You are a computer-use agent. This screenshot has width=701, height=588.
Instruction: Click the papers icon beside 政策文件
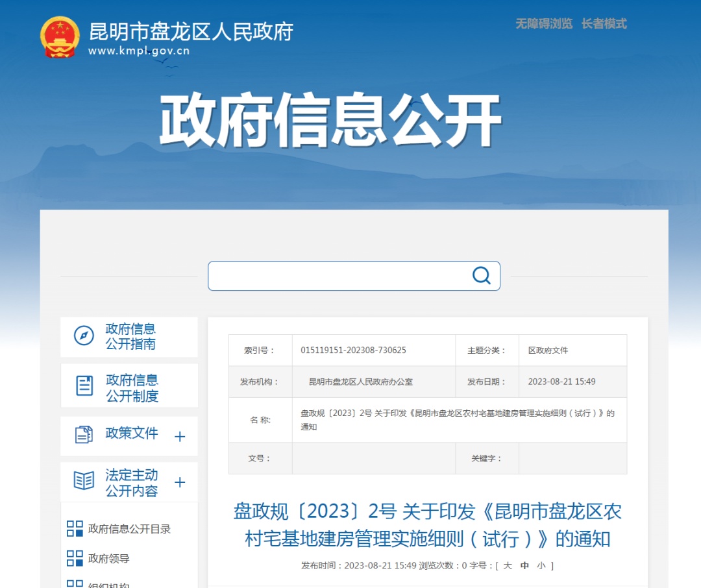(x=84, y=434)
